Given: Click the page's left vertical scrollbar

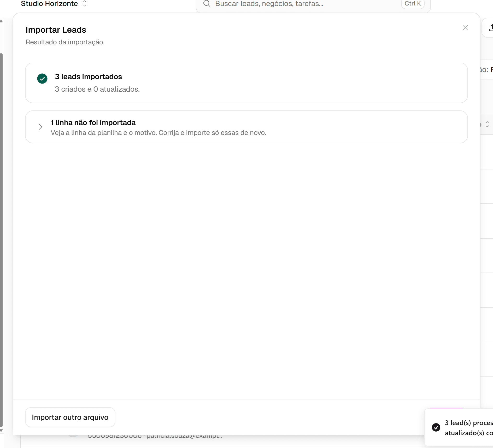Looking at the screenshot, I should click(1, 240).
